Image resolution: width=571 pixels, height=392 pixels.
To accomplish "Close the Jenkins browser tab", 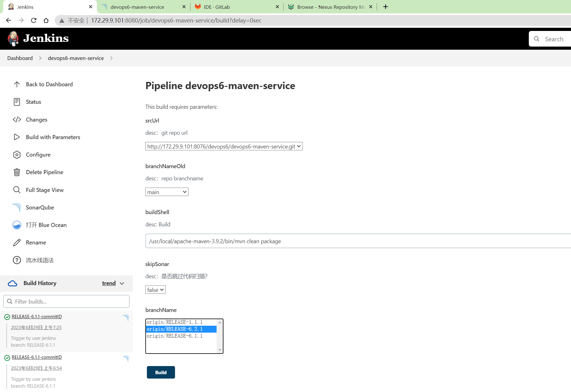I will coord(91,7).
